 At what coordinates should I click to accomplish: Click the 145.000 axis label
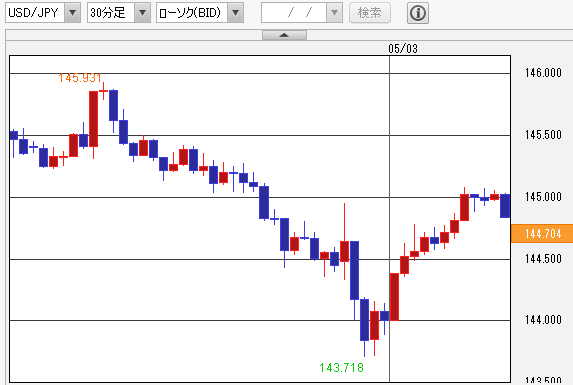(543, 197)
